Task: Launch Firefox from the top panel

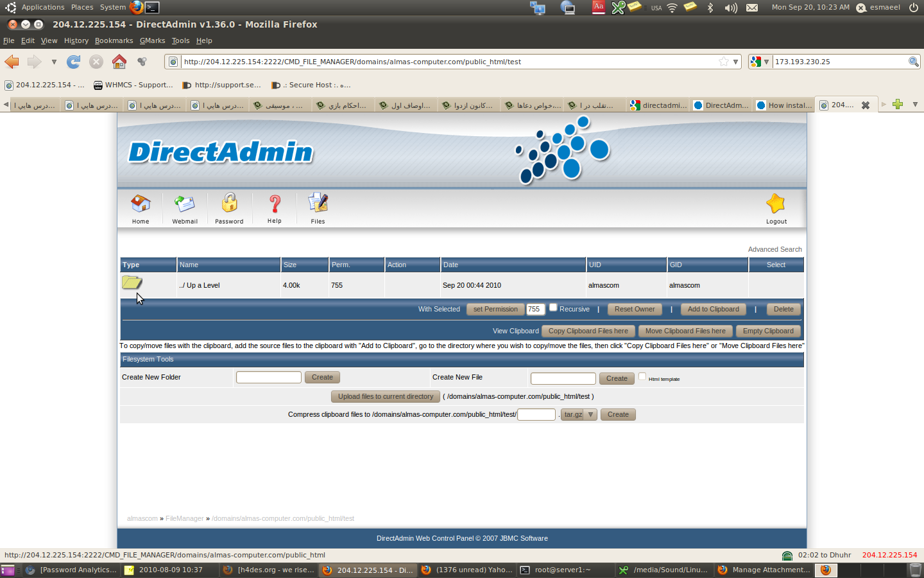Action: click(136, 7)
